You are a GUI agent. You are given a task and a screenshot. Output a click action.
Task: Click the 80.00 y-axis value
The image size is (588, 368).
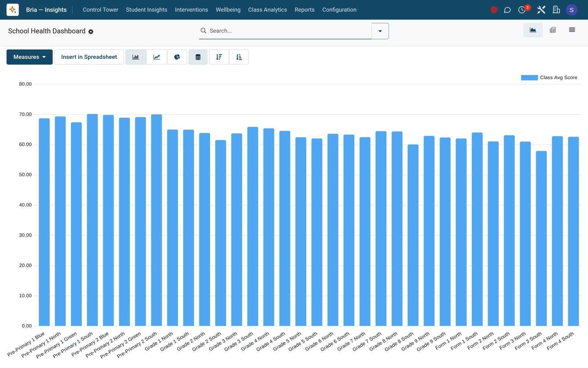click(x=25, y=84)
